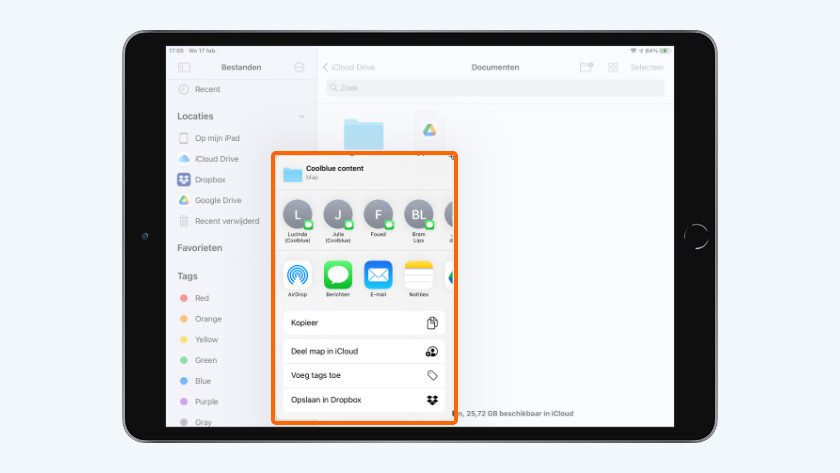The width and height of the screenshot is (840, 473).
Task: Switch view with the grid icon
Action: tap(613, 67)
